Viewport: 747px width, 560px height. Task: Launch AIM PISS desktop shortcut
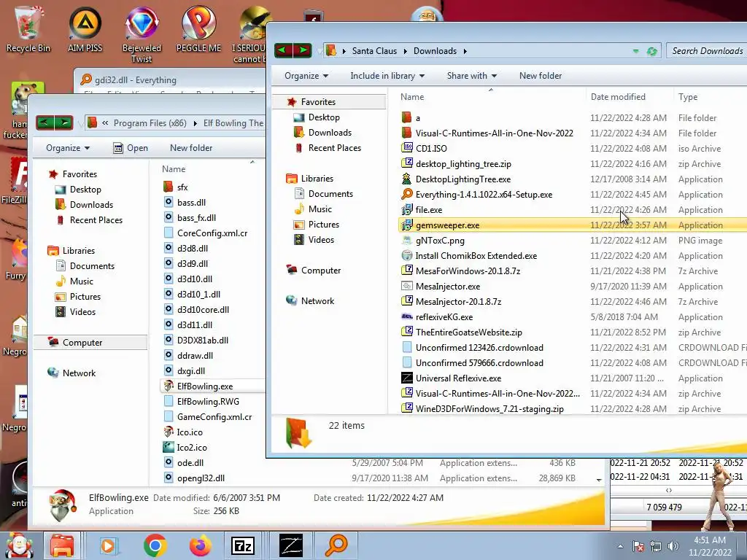(x=85, y=28)
